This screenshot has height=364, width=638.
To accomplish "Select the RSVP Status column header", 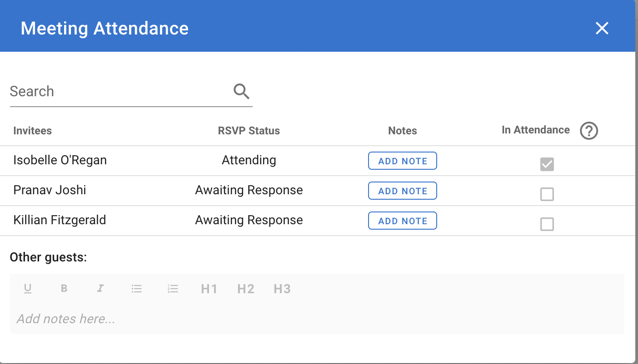I will click(249, 131).
